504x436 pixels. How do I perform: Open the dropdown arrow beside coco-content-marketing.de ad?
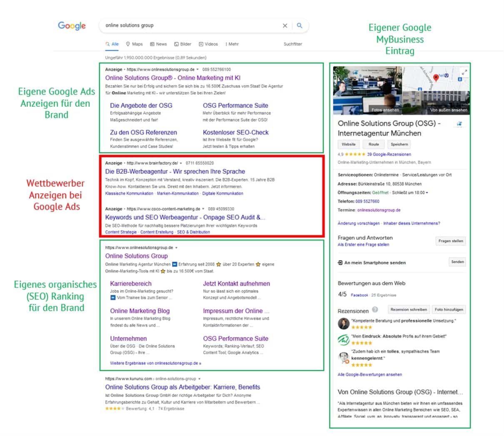click(x=203, y=209)
